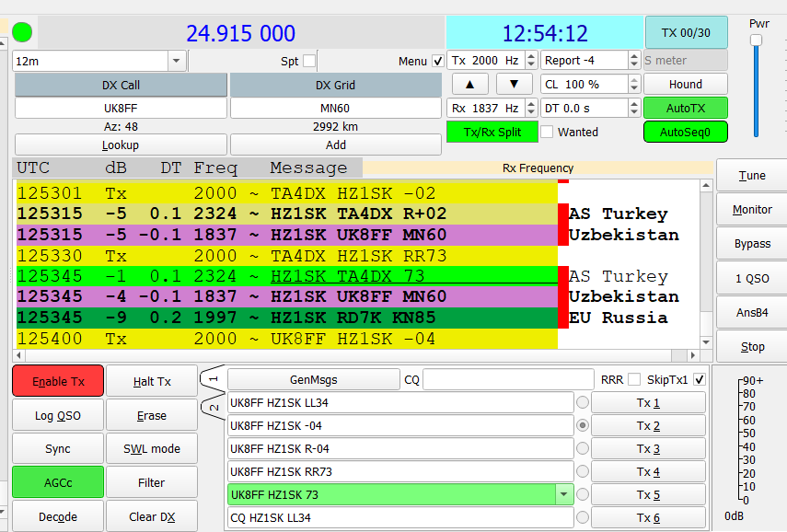The width and height of the screenshot is (787, 532).
Task: Click decode list scroll down arrow
Action: coord(706,342)
